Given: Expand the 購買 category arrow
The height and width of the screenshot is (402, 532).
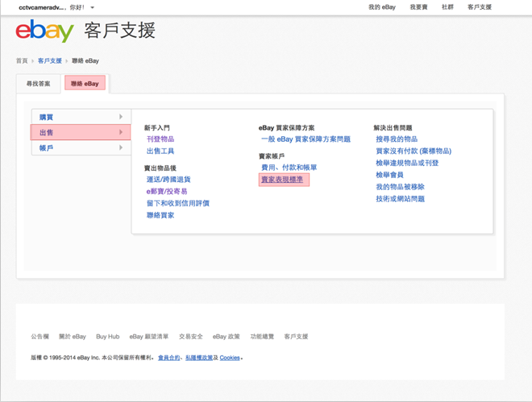Looking at the screenshot, I should [121, 118].
